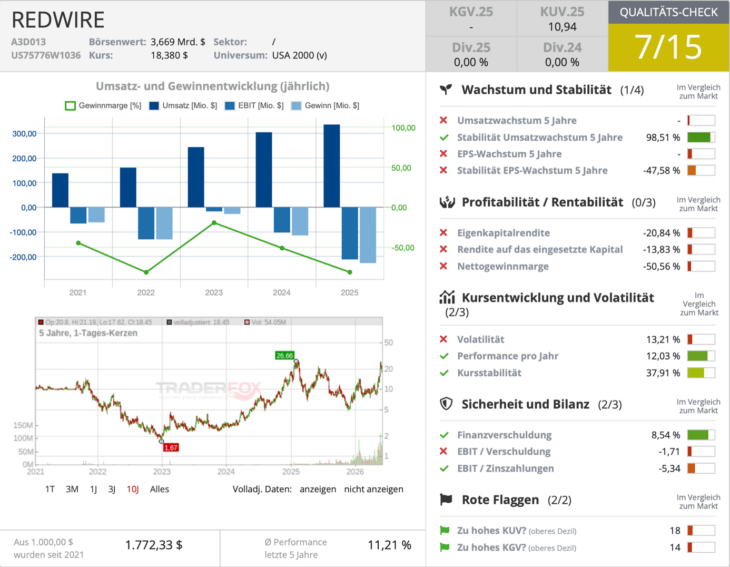Click the green check beside Stabilität Umsatzwachstum 5 Jahre
The height and width of the screenshot is (567, 730).
coord(444,137)
